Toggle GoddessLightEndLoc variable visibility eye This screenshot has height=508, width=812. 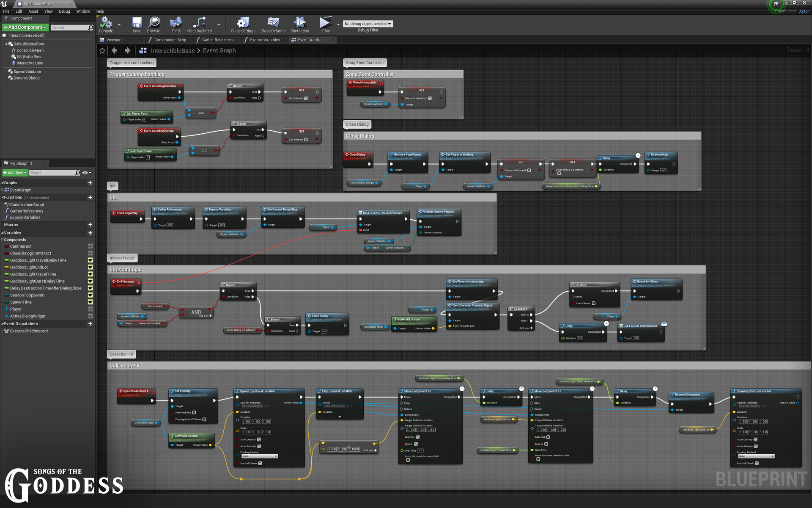tap(90, 267)
